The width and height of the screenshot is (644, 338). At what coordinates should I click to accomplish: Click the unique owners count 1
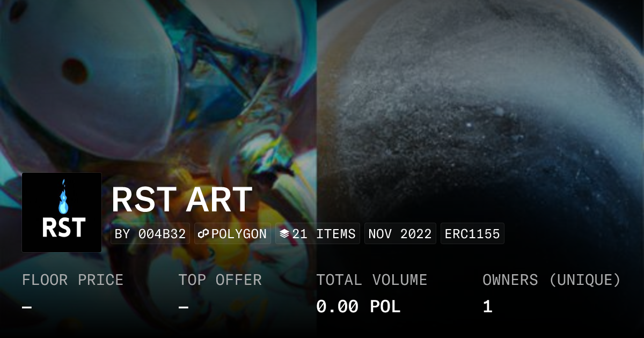coord(487,307)
